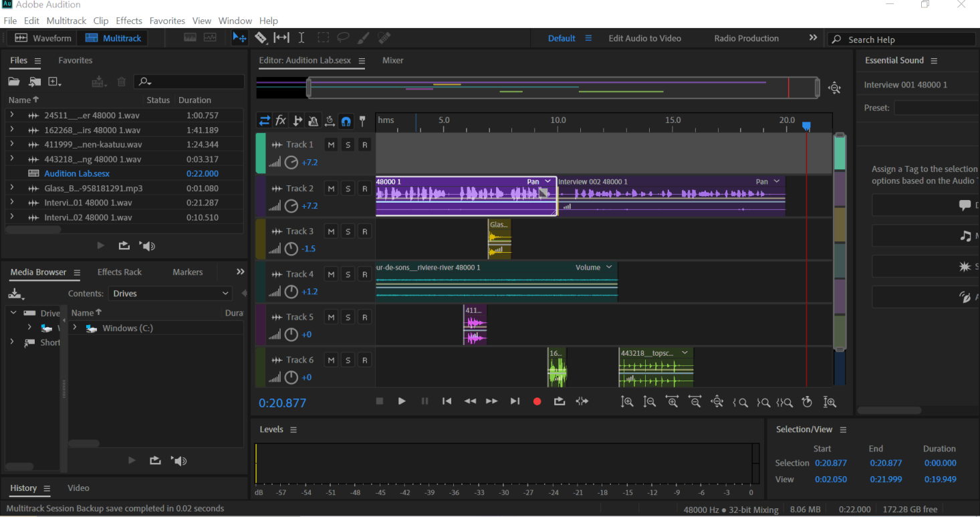Select Edit Audio to Video workspace
The height and width of the screenshot is (517, 980).
(644, 38)
